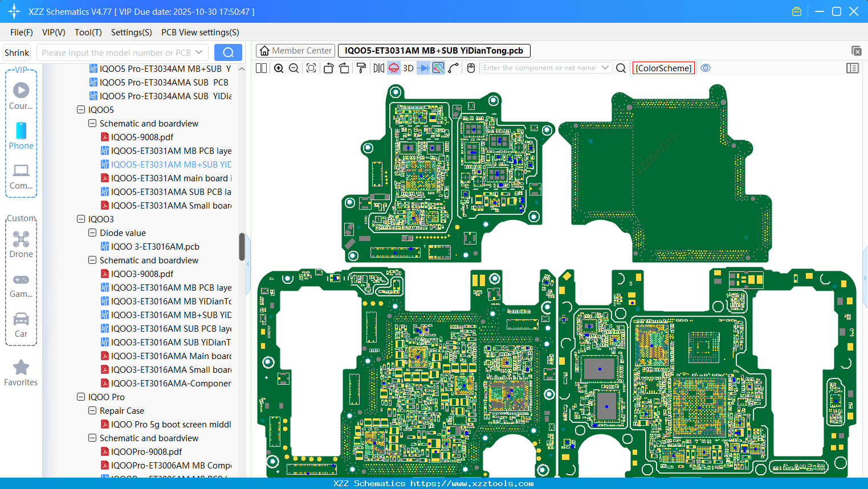Collapse the IQOO3 tree node

[81, 219]
